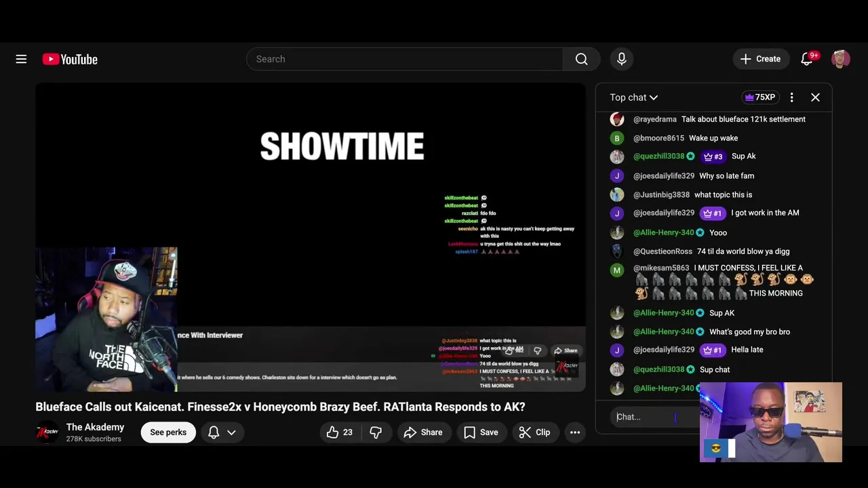Expand the notification preference bell dropdown

(x=222, y=432)
